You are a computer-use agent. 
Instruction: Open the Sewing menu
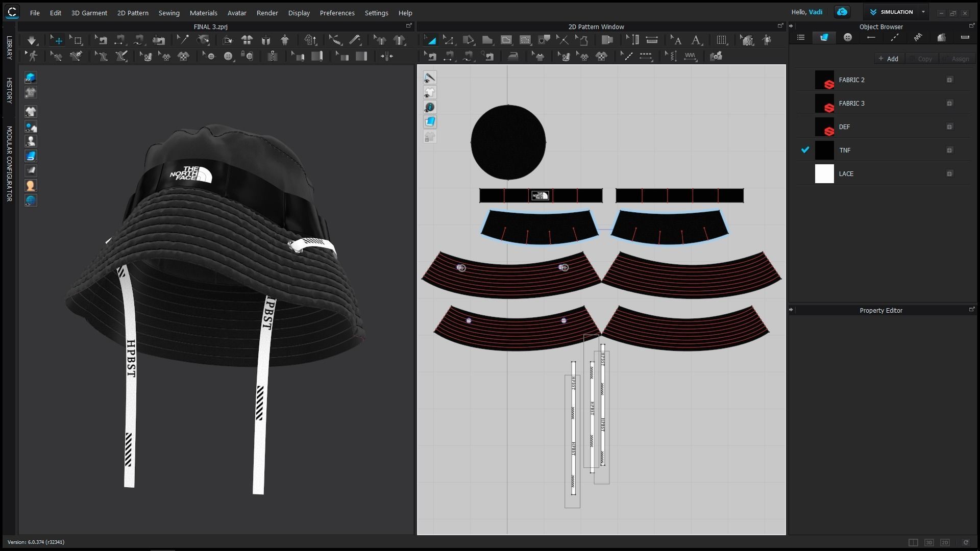pos(169,13)
